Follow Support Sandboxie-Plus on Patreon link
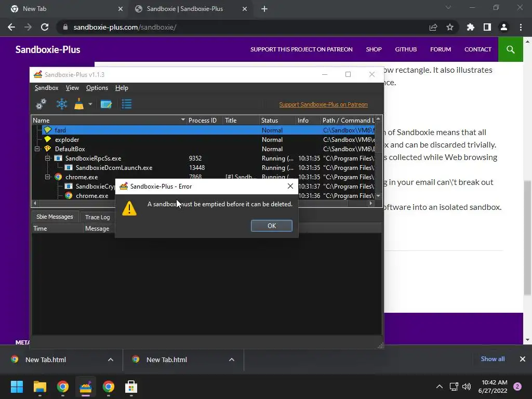532x399 pixels. (323, 104)
